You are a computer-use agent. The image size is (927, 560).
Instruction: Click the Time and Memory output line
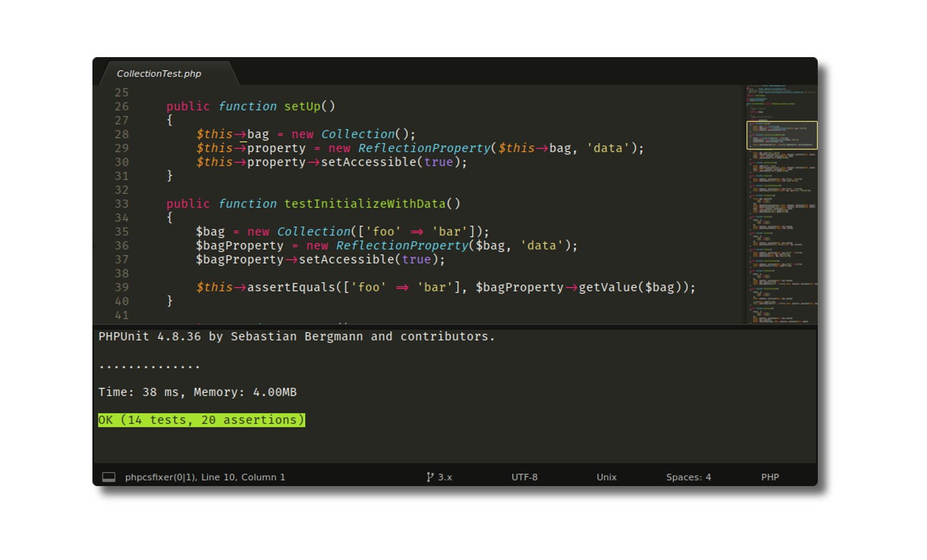[x=198, y=392]
